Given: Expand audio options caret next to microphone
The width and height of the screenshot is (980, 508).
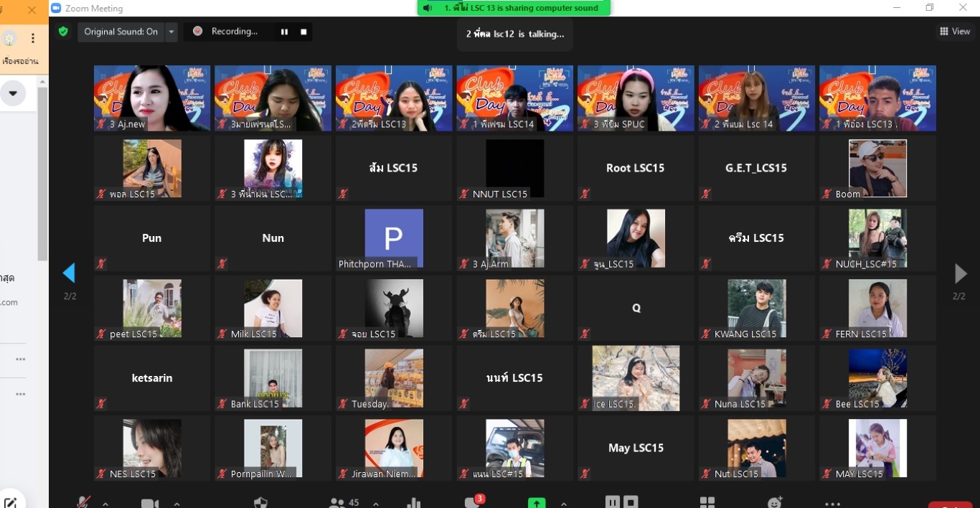Looking at the screenshot, I should coord(105,504).
